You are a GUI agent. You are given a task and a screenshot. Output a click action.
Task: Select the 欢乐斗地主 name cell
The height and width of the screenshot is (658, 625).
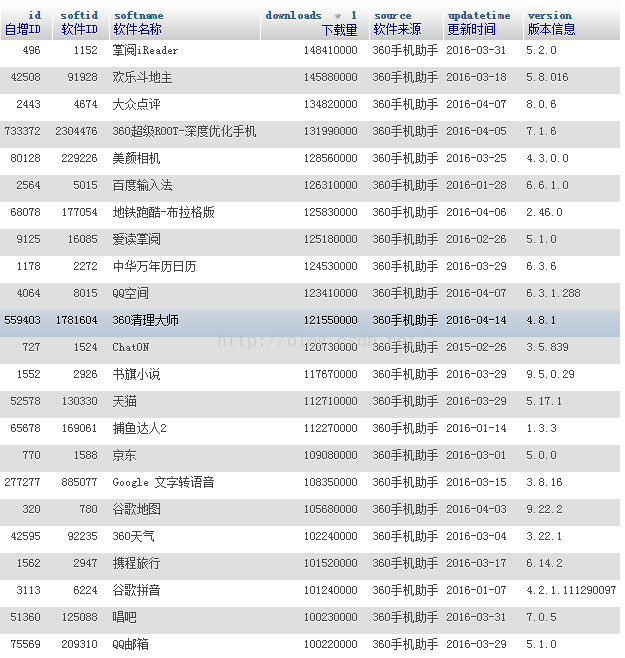tap(142, 77)
